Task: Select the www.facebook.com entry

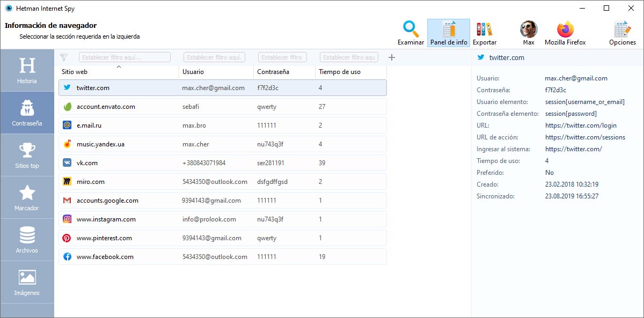Action: [x=223, y=257]
